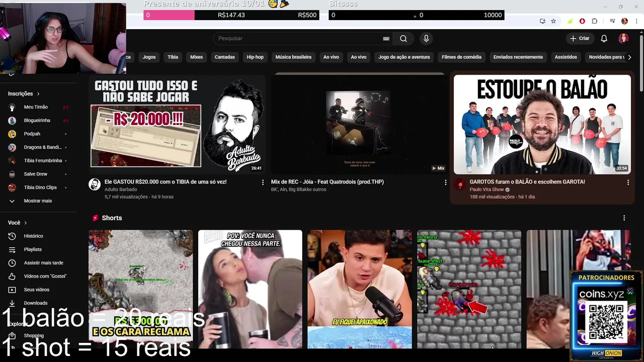Click the Criar create button

[579, 38]
